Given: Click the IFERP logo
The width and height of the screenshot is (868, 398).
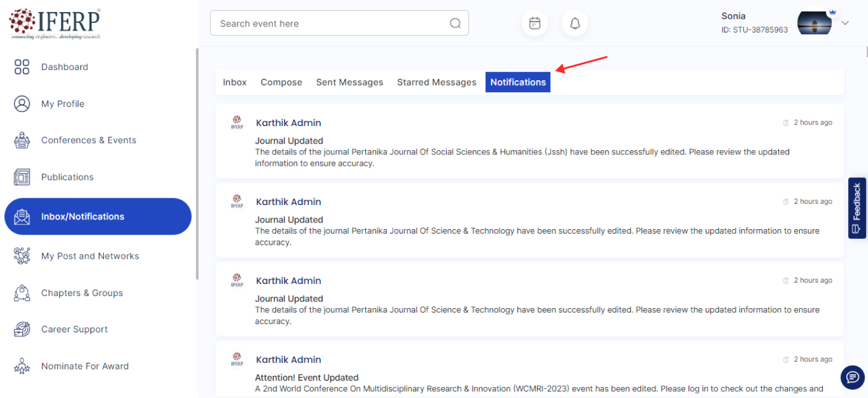Looking at the screenshot, I should click(x=55, y=24).
